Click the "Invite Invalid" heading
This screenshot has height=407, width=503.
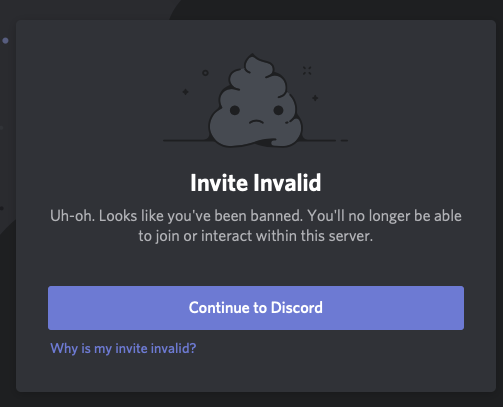pos(256,183)
